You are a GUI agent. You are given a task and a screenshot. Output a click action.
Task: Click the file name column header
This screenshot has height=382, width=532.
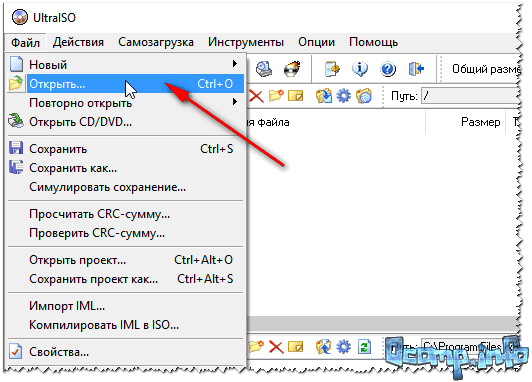[x=336, y=122]
